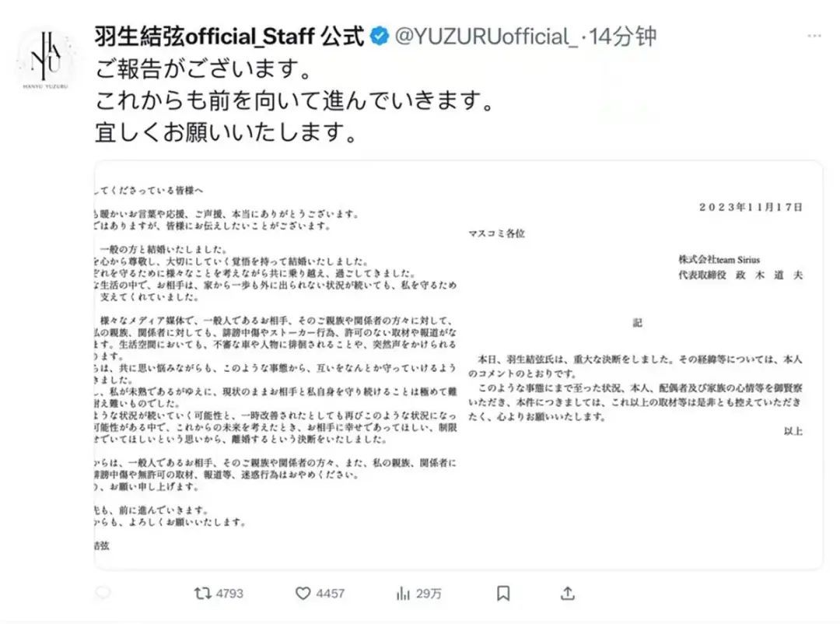
Task: Open the account name 羽生結弦official_Staff 公式
Action: click(229, 37)
